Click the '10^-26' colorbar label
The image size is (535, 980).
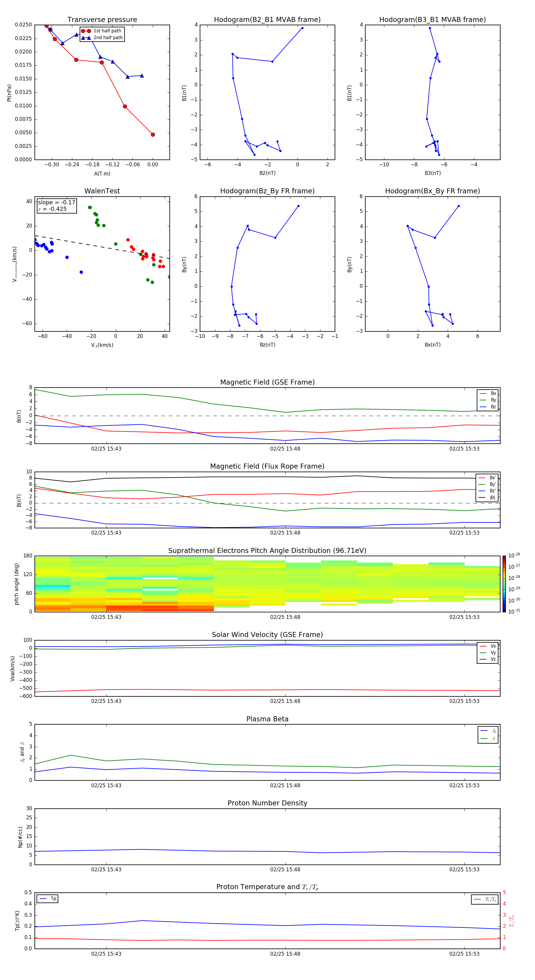[514, 555]
